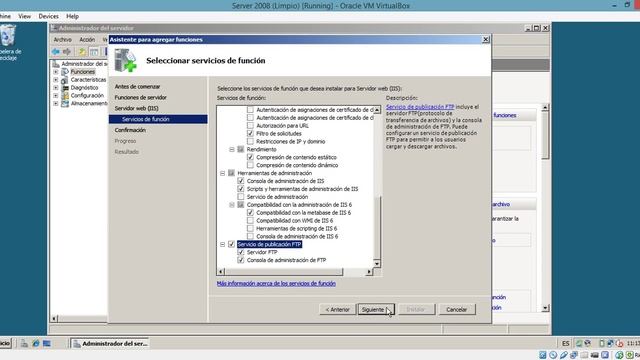Uncheck Compresión de contenido estático
Viewport: 640px width, 360px height.
(250, 157)
